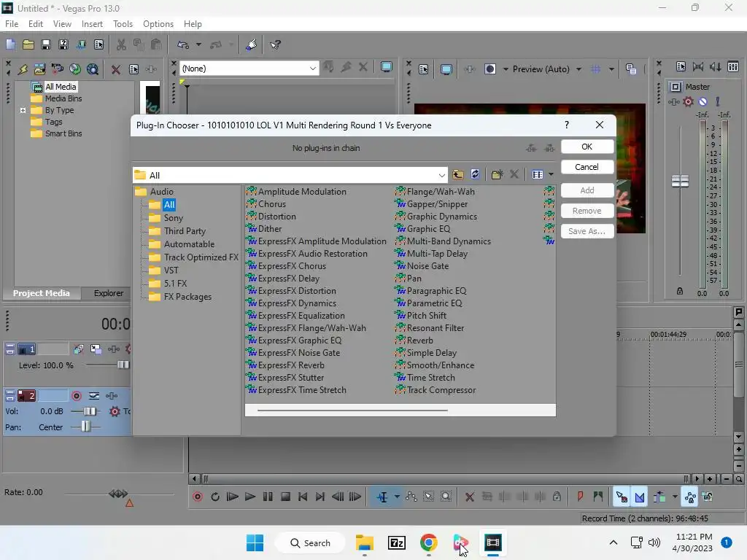Viewport: 747px width, 560px height.
Task: Toggle Arm for Record on track 2
Action: pos(76,396)
